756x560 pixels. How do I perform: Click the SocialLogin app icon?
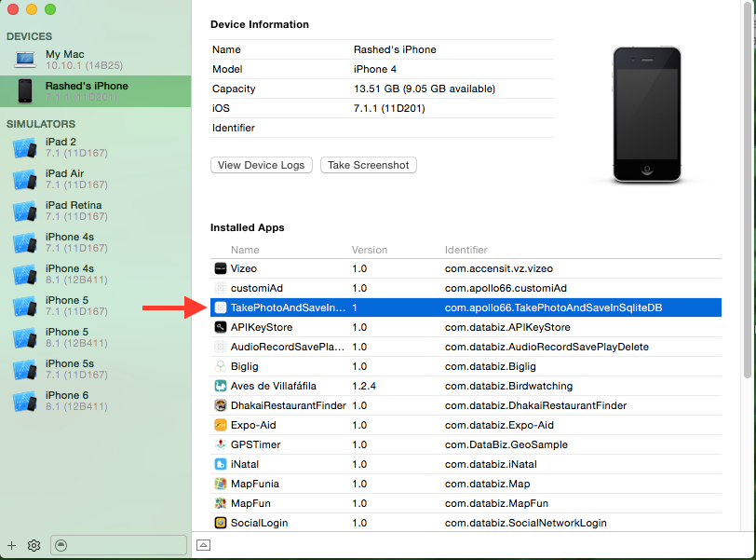coord(221,523)
